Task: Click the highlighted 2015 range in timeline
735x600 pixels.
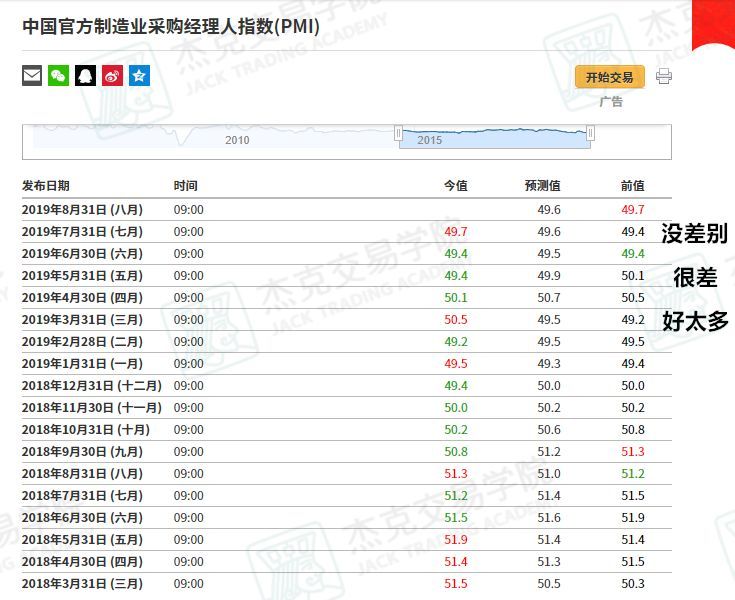Action: point(495,139)
